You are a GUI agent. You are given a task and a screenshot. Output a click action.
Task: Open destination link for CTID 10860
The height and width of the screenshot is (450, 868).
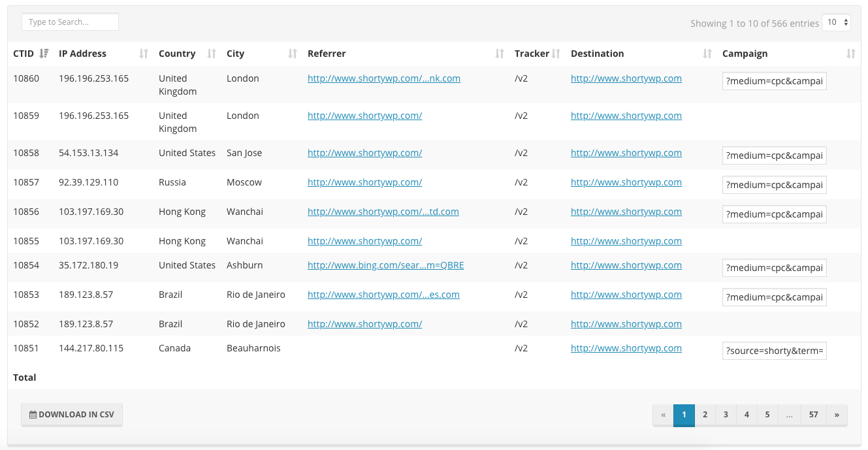(626, 78)
